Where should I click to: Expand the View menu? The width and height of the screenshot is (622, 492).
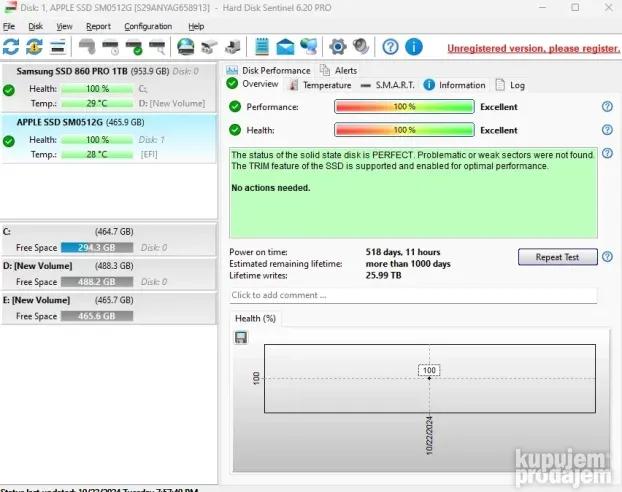click(64, 26)
